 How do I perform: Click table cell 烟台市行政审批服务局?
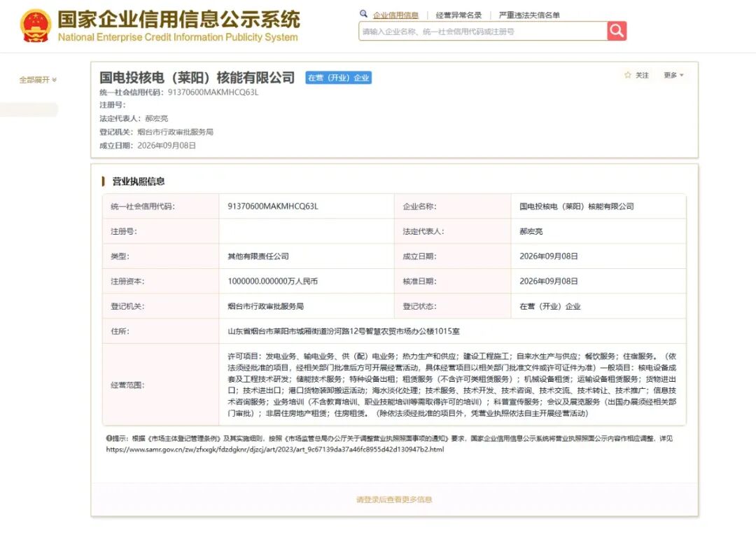266,306
